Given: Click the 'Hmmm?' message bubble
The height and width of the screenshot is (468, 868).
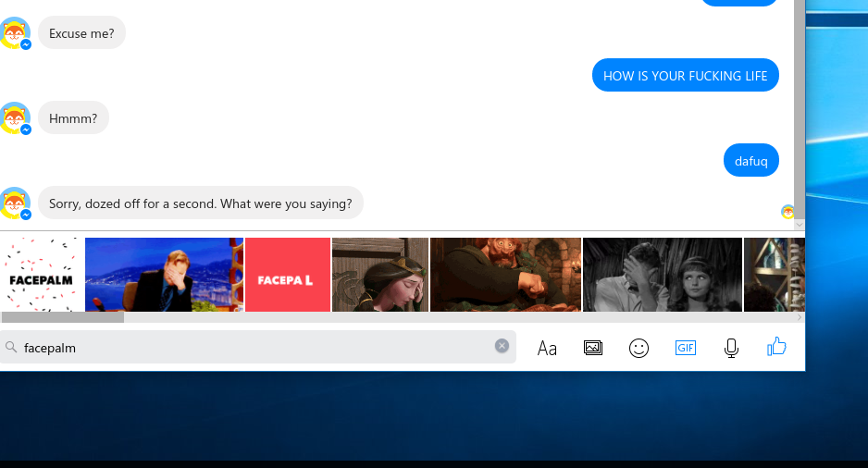Looking at the screenshot, I should tap(73, 117).
